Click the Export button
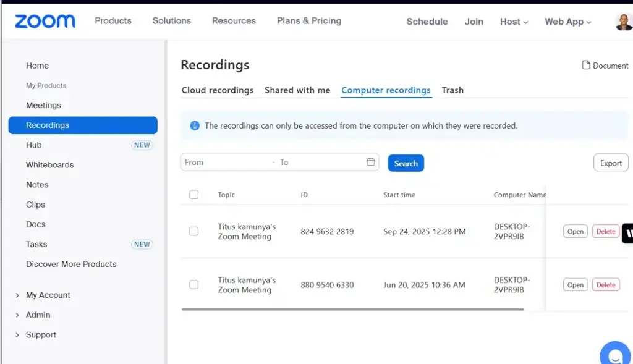The width and height of the screenshot is (633, 364). pos(611,163)
